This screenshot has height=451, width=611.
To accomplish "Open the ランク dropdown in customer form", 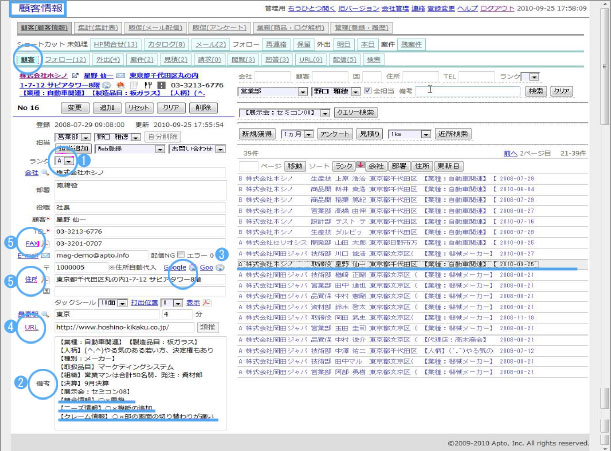I will (x=65, y=160).
